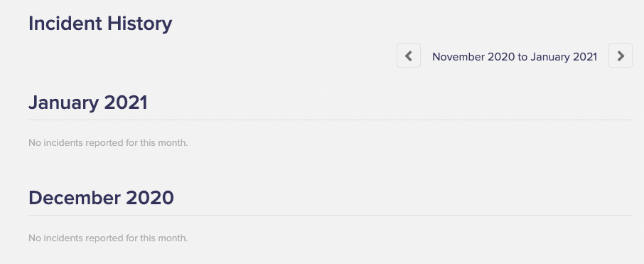Select 'No incidents reported' text under December 2020
Viewport: 644px width, 264px height.
pyautogui.click(x=108, y=238)
